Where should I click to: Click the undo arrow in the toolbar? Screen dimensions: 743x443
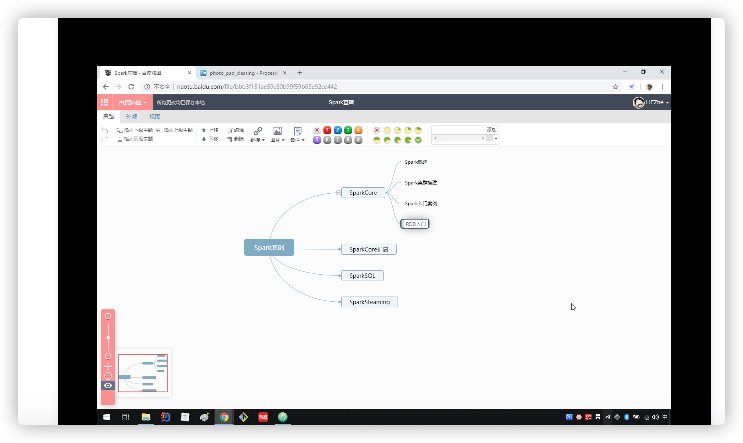pos(105,130)
